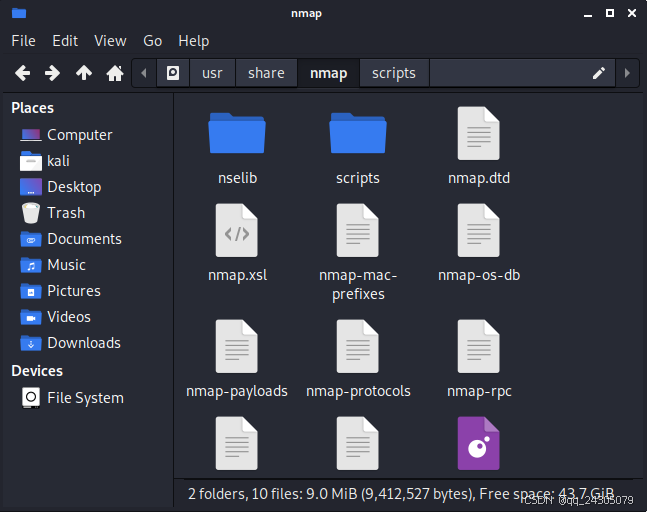Select the nmap-protocols file icon
Screen dimensions: 647x512
click(x=358, y=347)
